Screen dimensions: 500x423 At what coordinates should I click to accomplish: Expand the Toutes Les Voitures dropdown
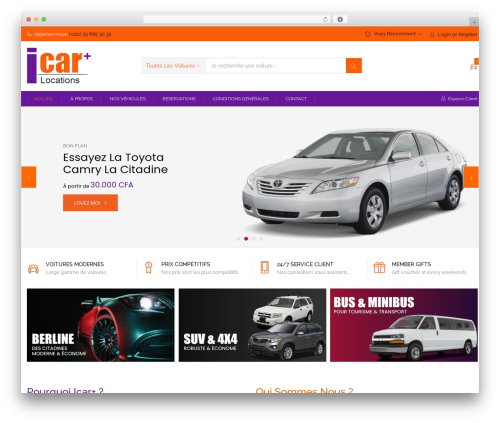(173, 66)
